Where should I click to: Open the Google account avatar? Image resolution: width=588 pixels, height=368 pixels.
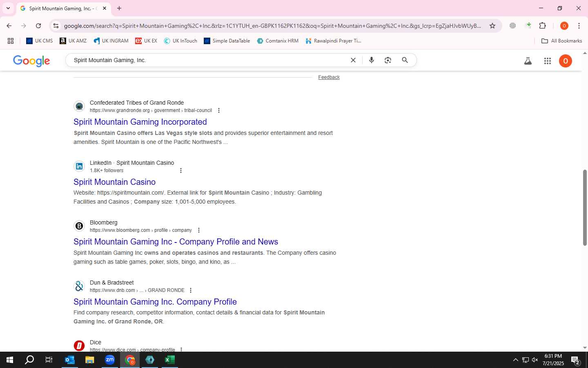[566, 61]
